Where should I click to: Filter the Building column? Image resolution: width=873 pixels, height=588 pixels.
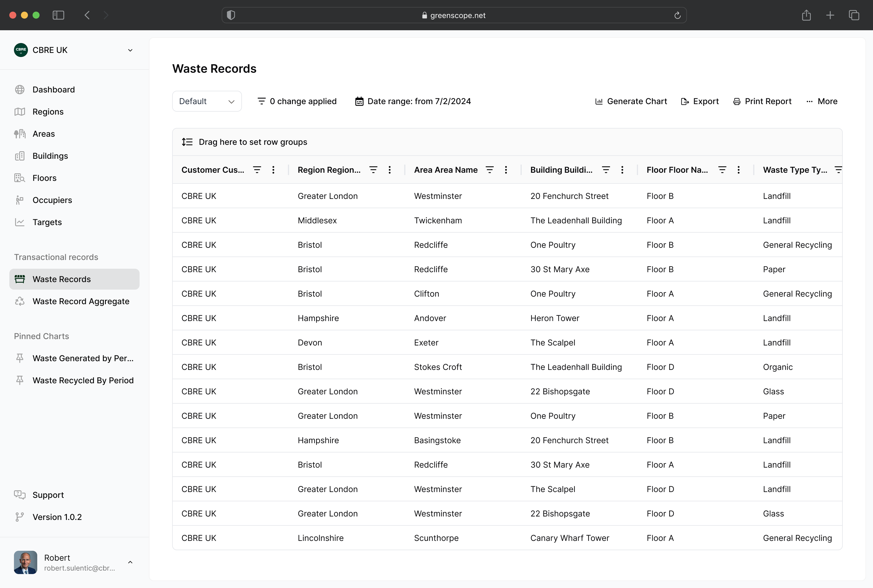(x=606, y=170)
